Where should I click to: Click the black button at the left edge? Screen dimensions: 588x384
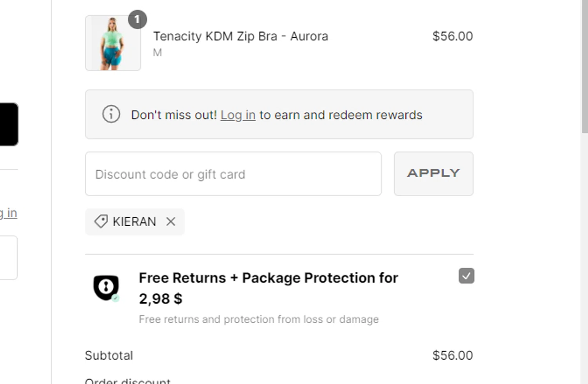click(9, 124)
